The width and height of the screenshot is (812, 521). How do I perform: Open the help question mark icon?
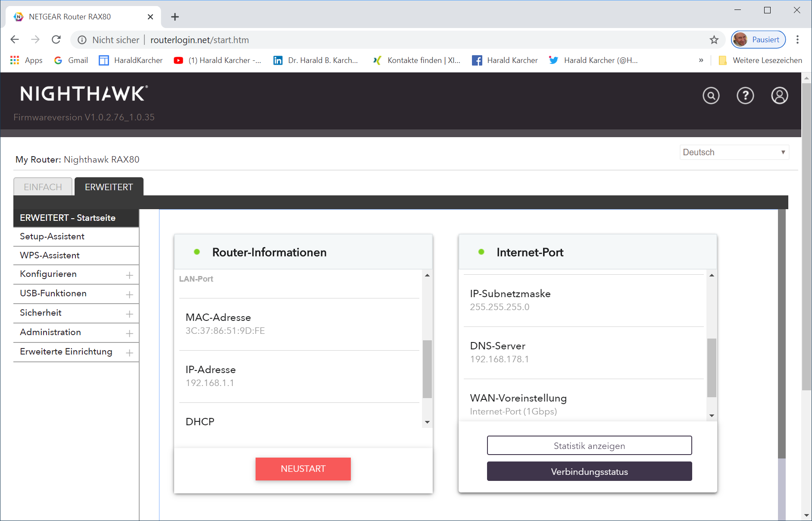[x=745, y=95]
